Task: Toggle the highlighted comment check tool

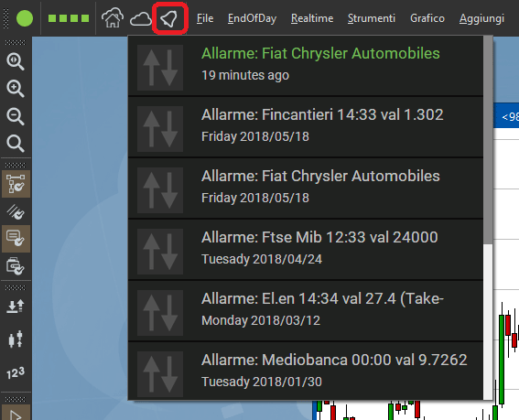Action: 16,239
